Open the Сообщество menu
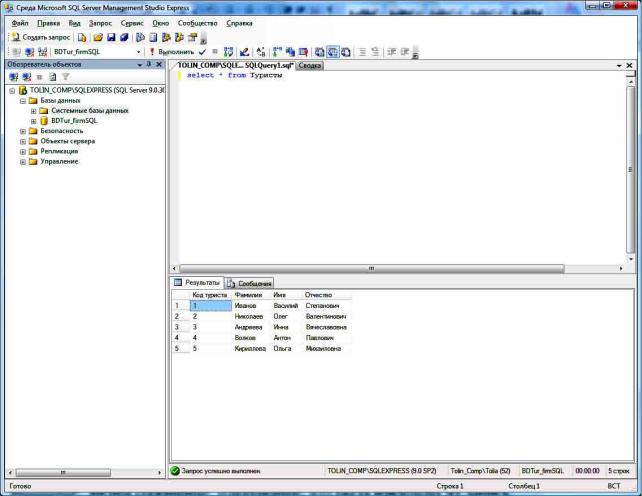 [197, 23]
